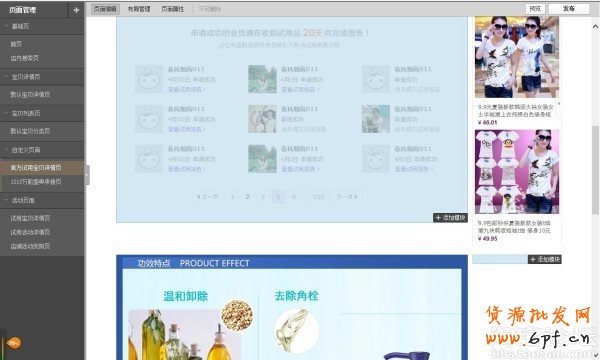
Task: Click the plus icon beside 页面管理
Action: pos(76,10)
